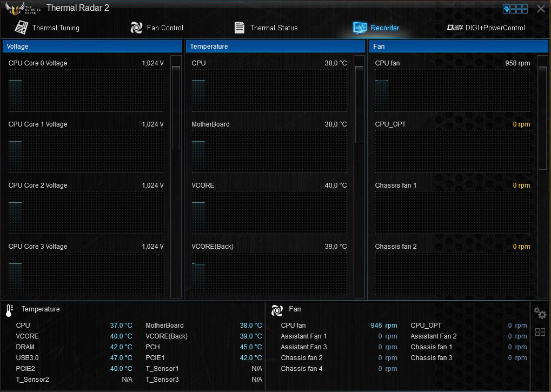Click the fan icon in the bottom Fan panel

[x=277, y=310]
